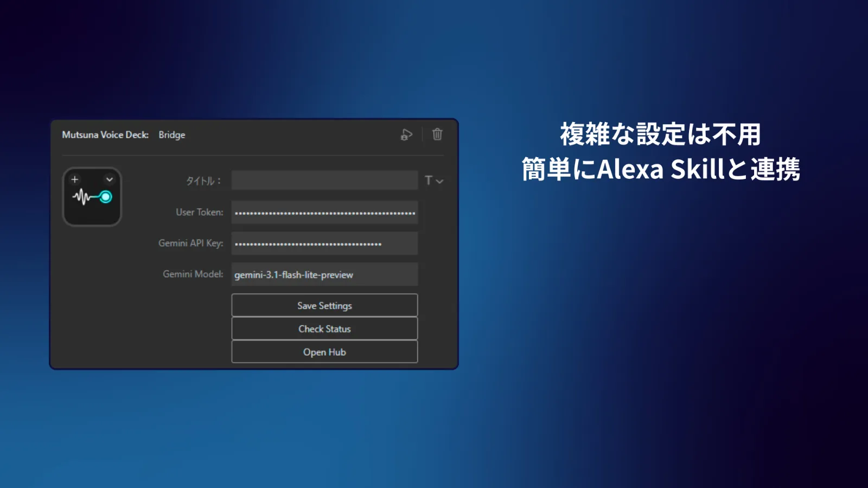Delete the action with the trash icon

(437, 134)
